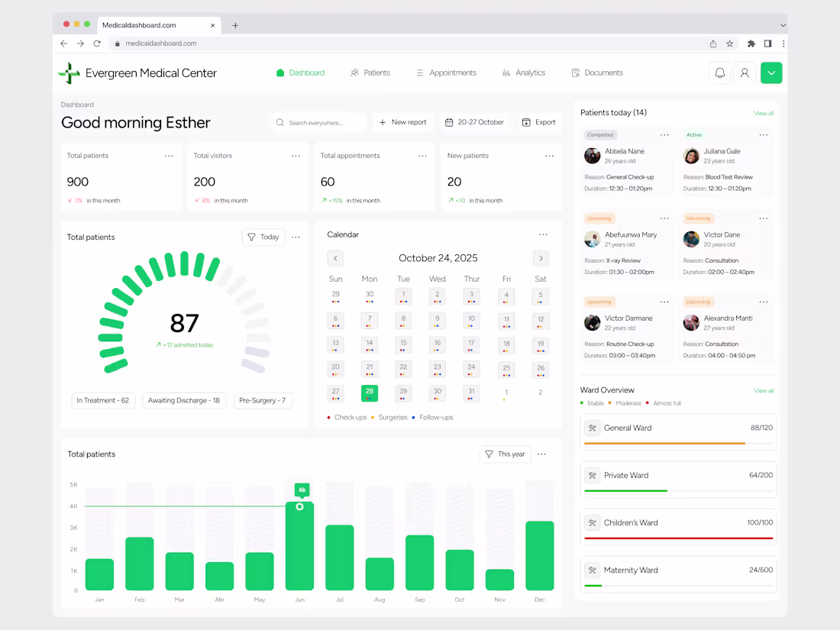Click the Export icon button
840x630 pixels.
(525, 122)
